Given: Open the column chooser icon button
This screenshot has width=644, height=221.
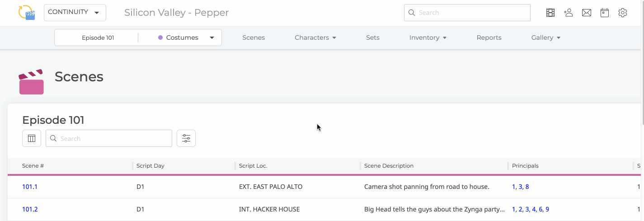Looking at the screenshot, I should pyautogui.click(x=32, y=138).
